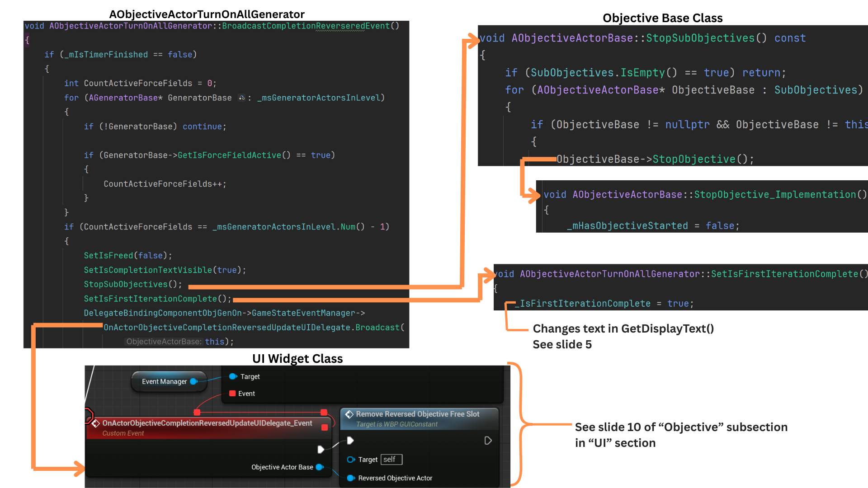The width and height of the screenshot is (868, 488).
Task: Click the Target self input pin circle
Action: click(350, 460)
